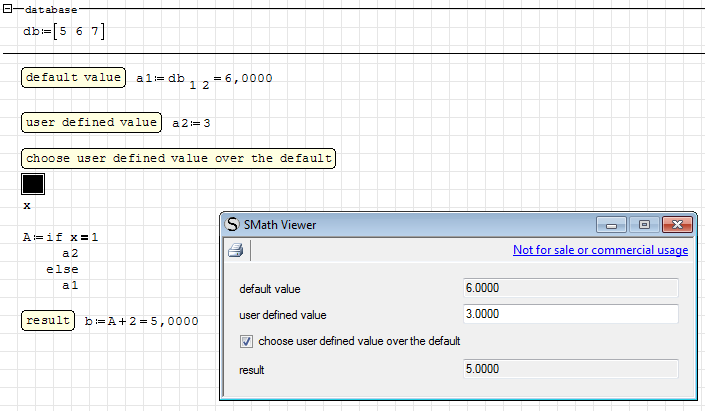Screen dimensions: 705x411
Task: Close the SMath Viewer window
Action: tap(677, 224)
